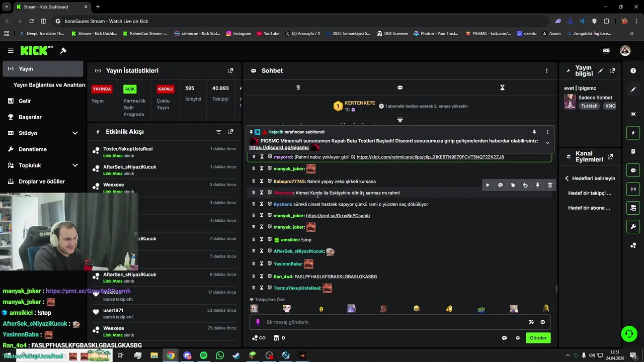
Task: Mention the user via the @ hover icon
Action: (500, 185)
